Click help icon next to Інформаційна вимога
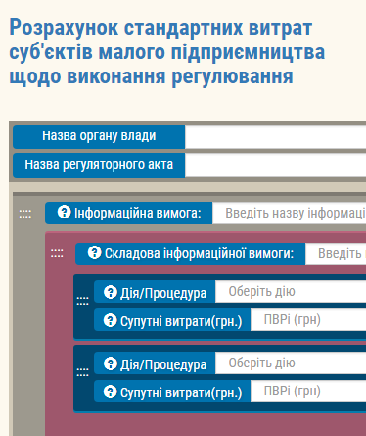 (x=64, y=212)
